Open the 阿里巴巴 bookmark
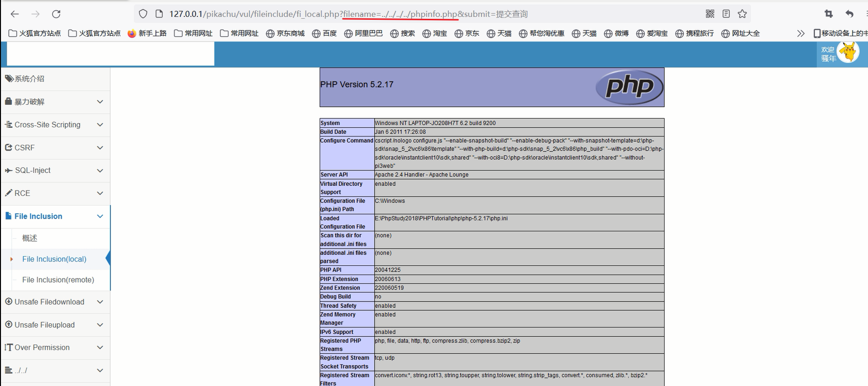Screen dimensions: 868x386 [364, 33]
